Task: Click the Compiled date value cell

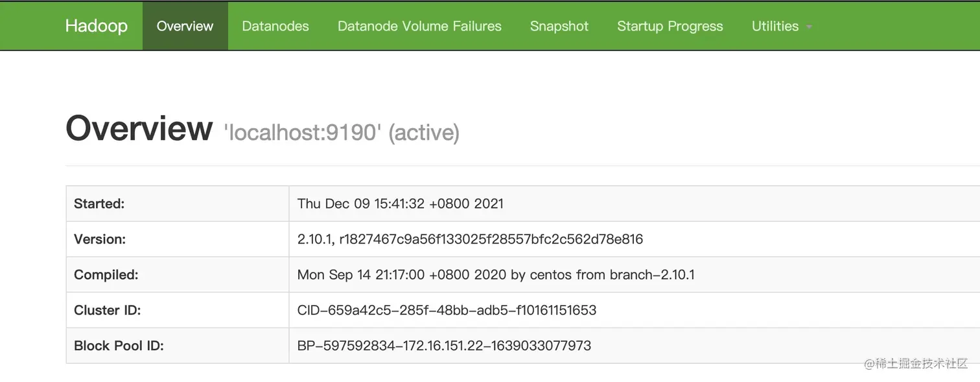Action: point(496,275)
